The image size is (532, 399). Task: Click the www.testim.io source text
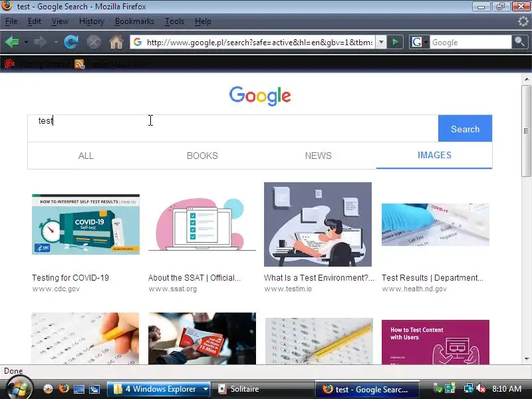[288, 289]
